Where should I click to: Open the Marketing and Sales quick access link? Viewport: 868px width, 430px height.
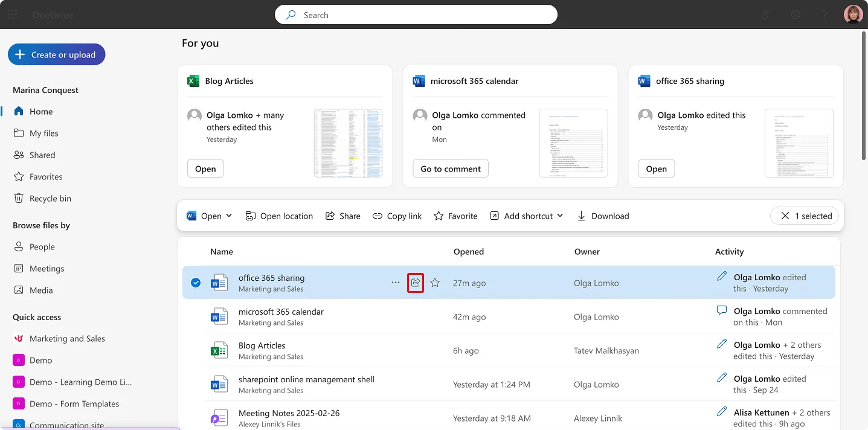click(67, 338)
